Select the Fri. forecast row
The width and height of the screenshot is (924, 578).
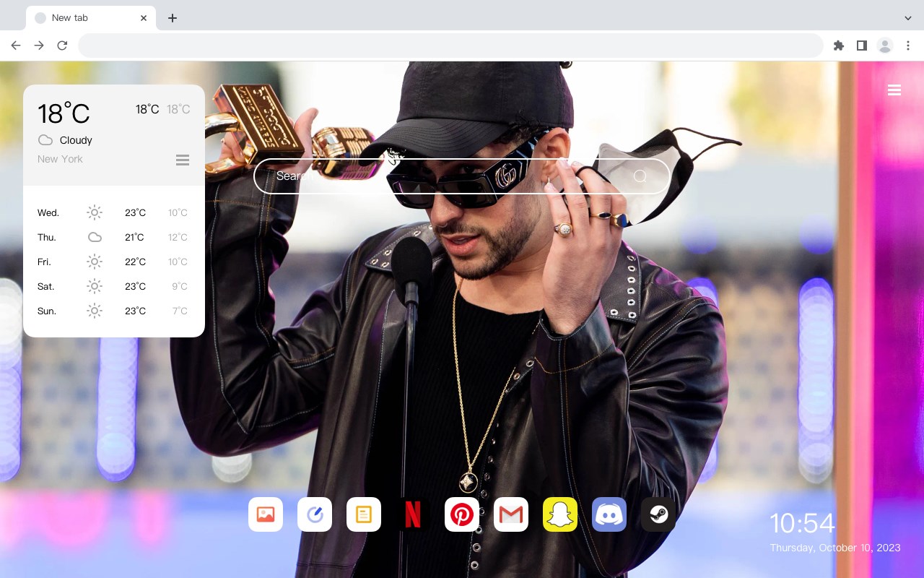click(x=114, y=262)
